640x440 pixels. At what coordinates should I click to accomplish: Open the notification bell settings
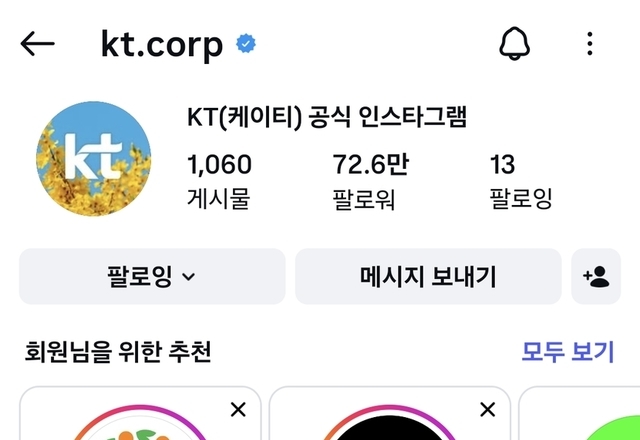click(x=514, y=44)
